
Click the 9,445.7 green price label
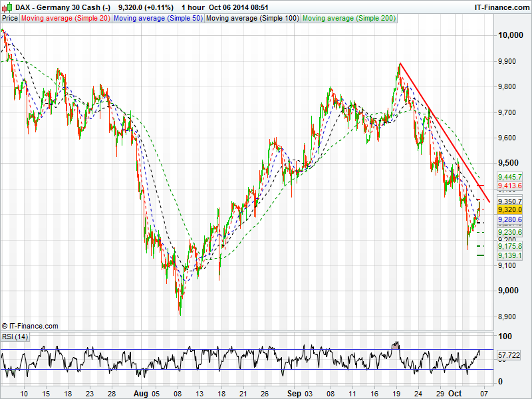[510, 176]
